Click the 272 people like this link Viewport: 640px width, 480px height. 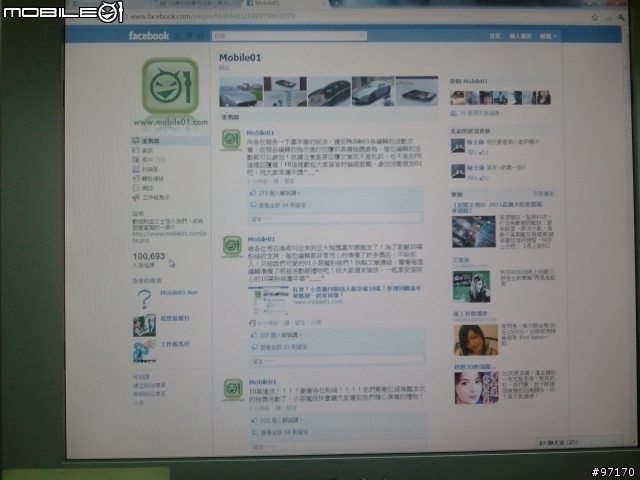click(x=279, y=193)
